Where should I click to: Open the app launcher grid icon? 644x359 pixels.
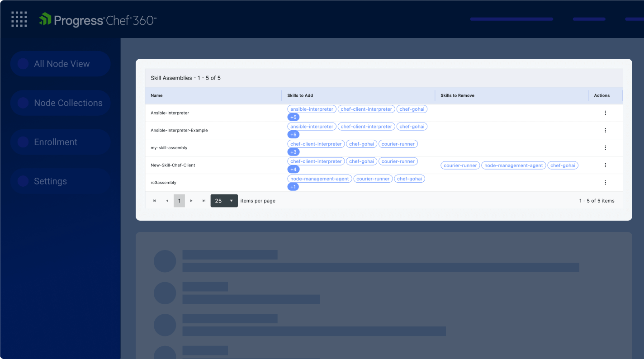click(19, 19)
